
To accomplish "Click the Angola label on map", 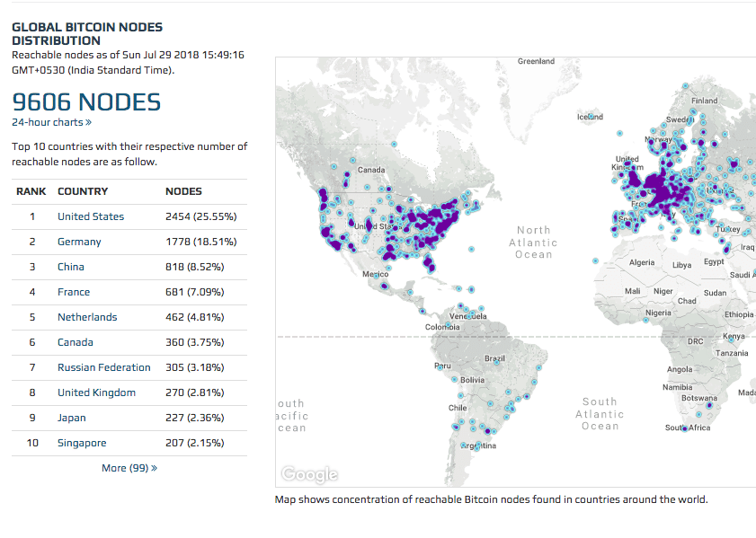I will click(x=680, y=369).
